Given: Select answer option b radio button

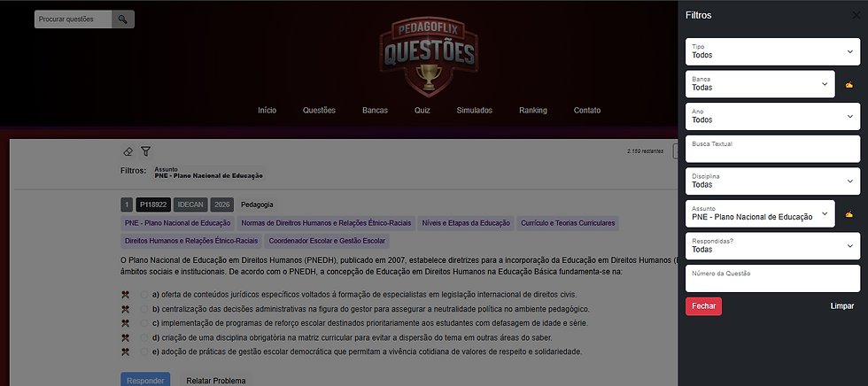Looking at the screenshot, I should click(143, 309).
